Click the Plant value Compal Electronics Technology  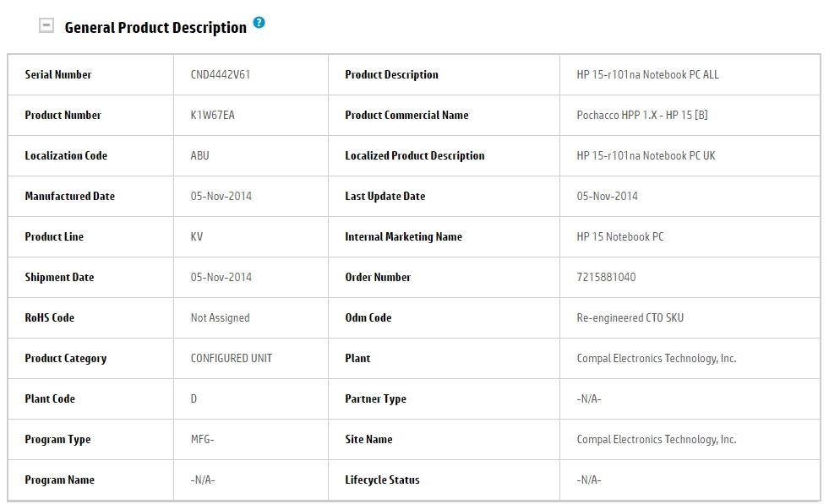(x=657, y=358)
